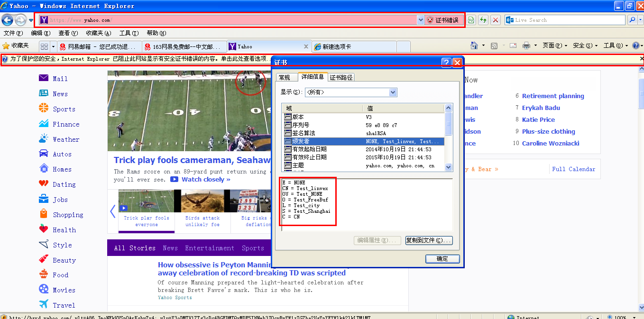This screenshot has height=319, width=644.
Task: Select the 签名算法 row in certificate list
Action: pyautogui.click(x=363, y=133)
